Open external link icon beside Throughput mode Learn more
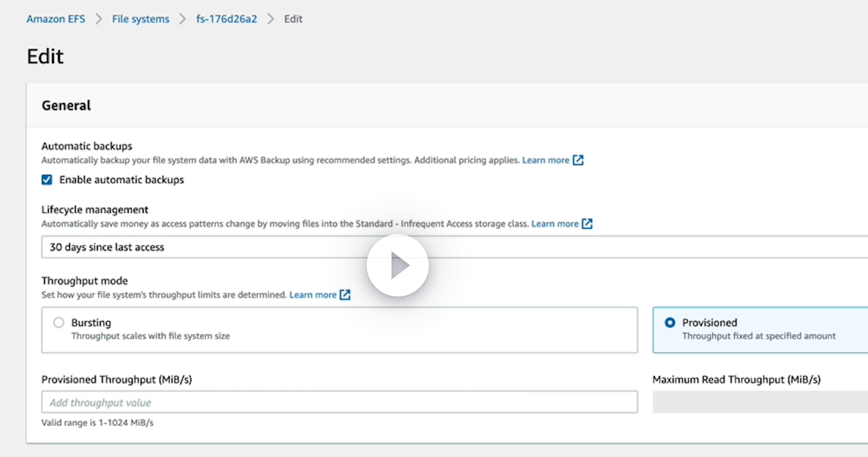The width and height of the screenshot is (868, 457). click(x=345, y=295)
